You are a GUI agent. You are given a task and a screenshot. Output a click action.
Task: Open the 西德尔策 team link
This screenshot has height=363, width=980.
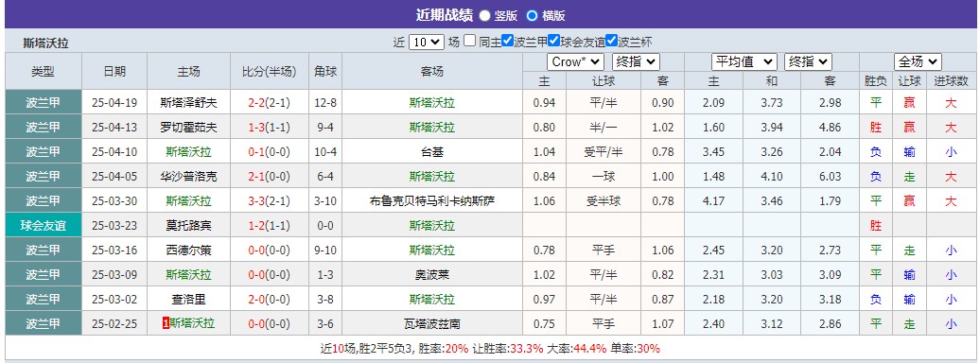(x=189, y=251)
